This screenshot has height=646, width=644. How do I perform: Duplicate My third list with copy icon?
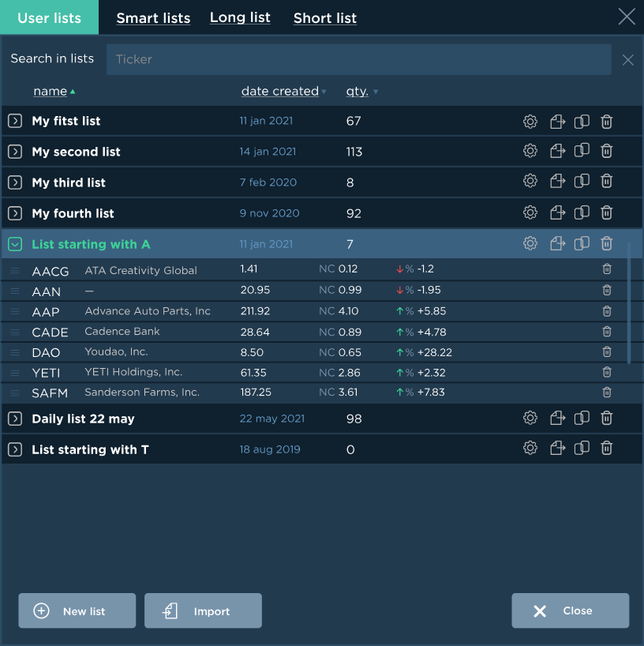tap(582, 182)
